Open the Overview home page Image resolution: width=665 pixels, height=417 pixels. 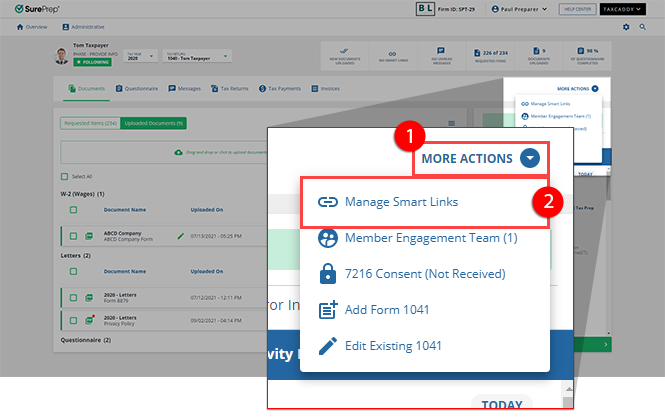(x=32, y=27)
